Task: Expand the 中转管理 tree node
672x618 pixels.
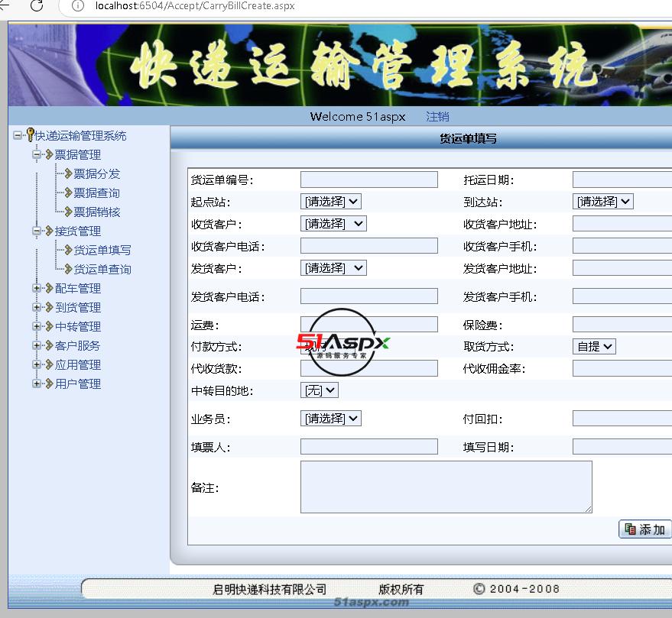Action: [37, 326]
